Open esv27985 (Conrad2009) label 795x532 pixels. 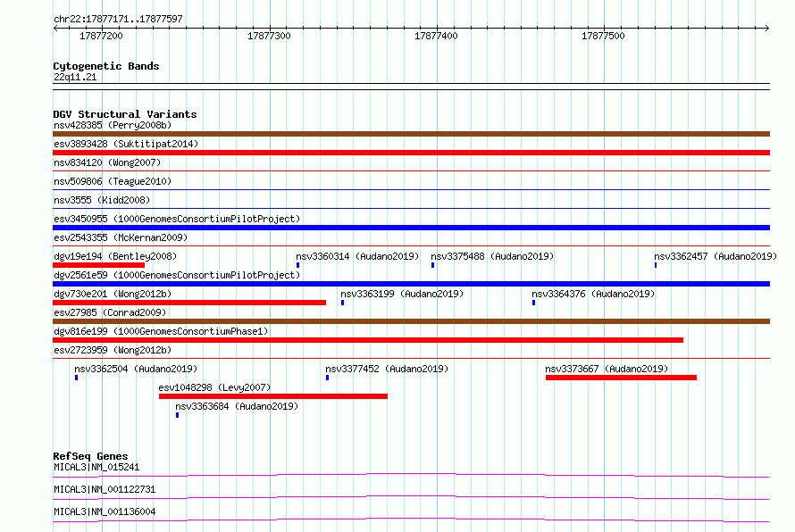pos(110,312)
